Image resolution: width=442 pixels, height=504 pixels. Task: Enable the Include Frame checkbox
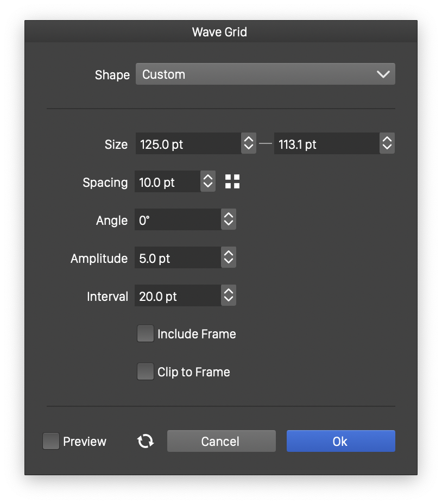146,334
